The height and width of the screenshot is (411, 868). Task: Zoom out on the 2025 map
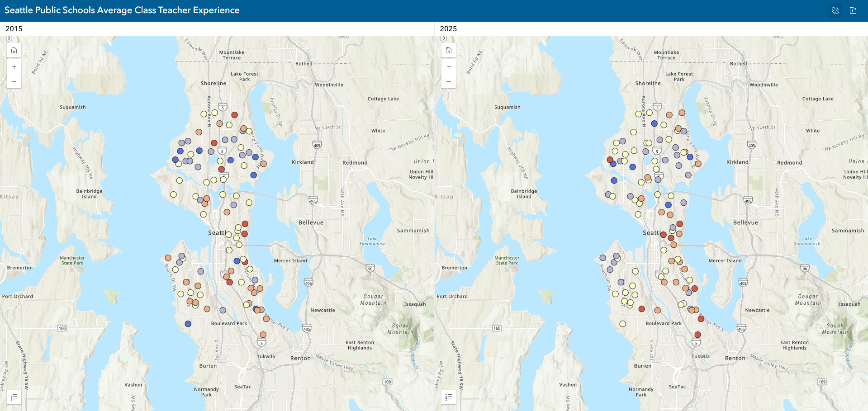(449, 81)
